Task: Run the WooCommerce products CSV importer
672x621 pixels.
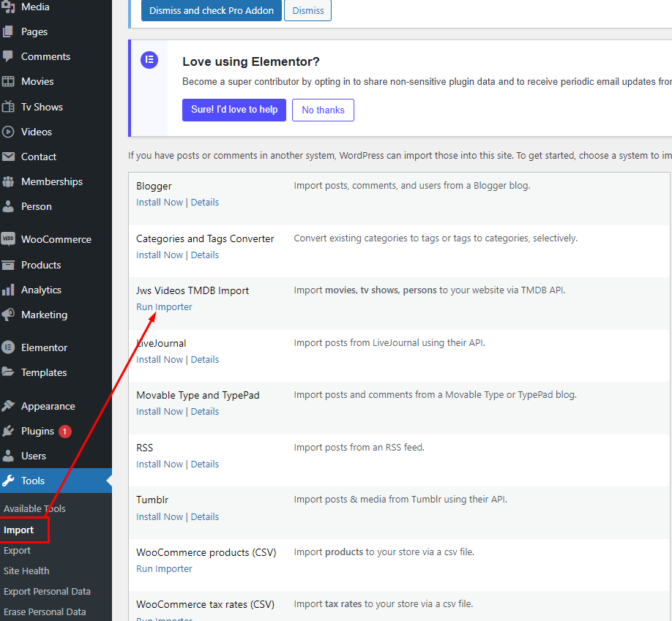Action: pos(164,569)
